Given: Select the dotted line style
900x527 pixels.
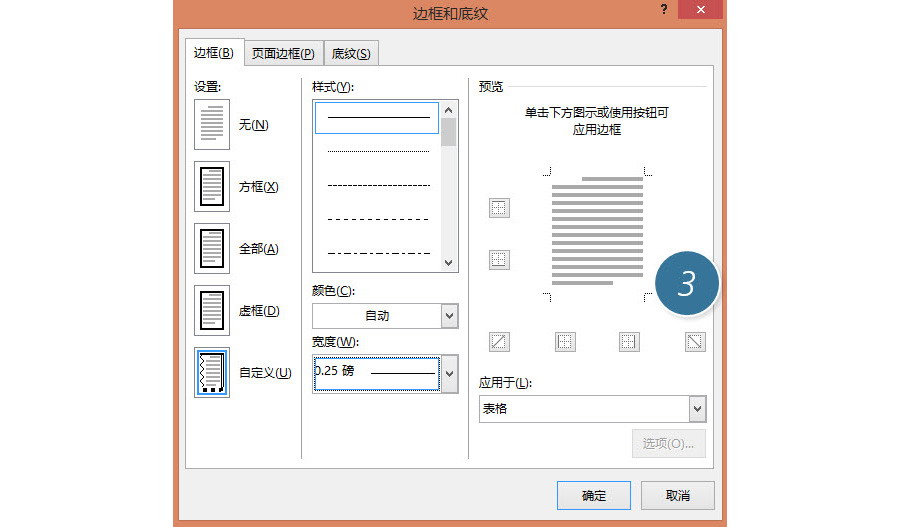Looking at the screenshot, I should coord(378,152).
